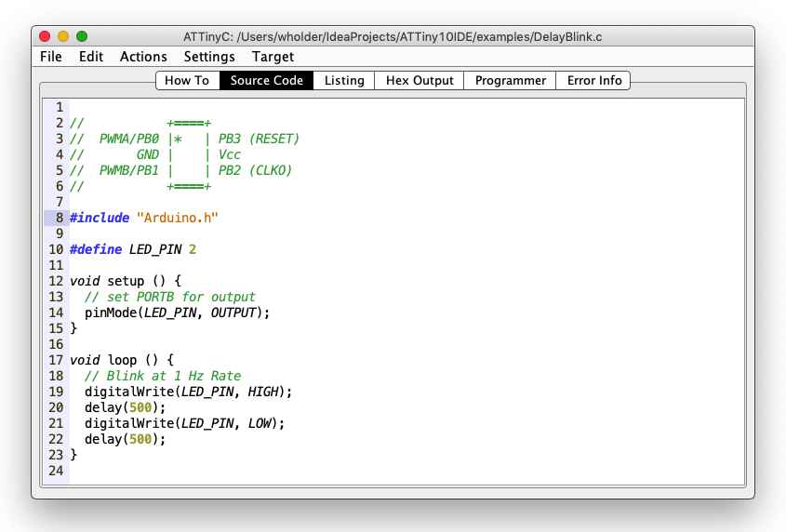Open the Error Info tab
Image resolution: width=786 pixels, height=532 pixels.
click(594, 80)
